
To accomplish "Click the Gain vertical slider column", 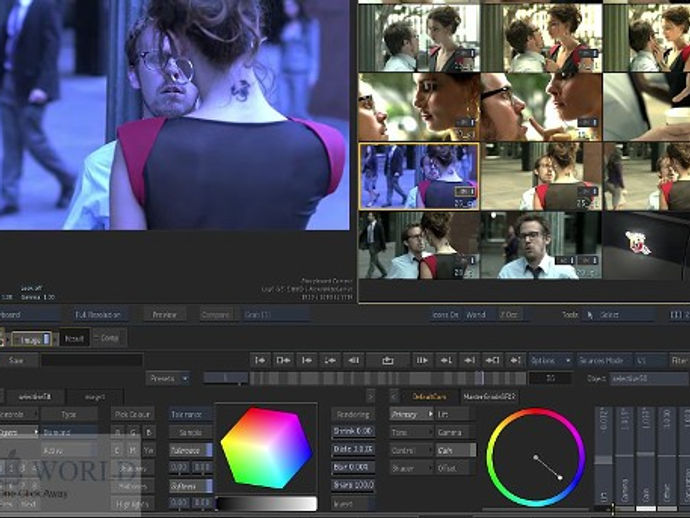I will pos(646,456).
